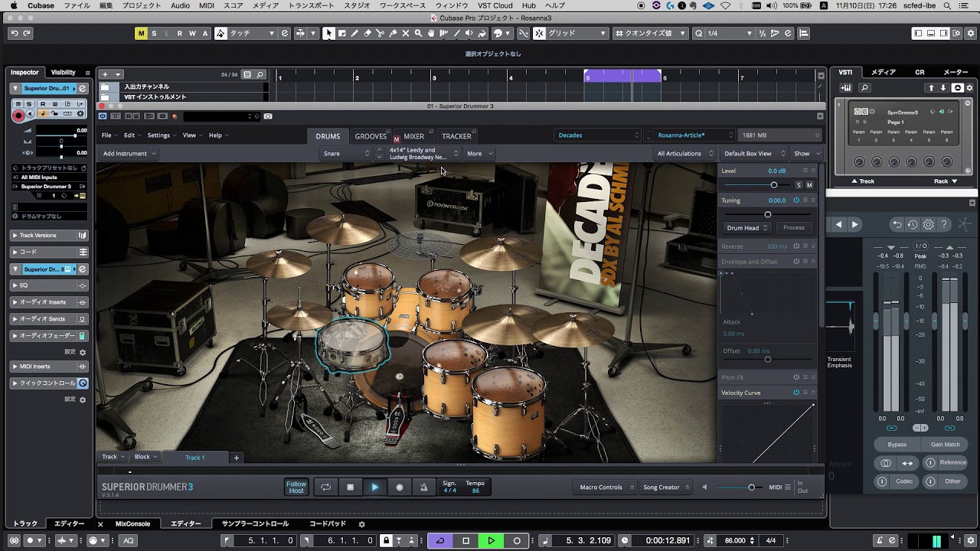
Task: Click the Superior Drummer snapshot camera icon
Action: coord(268,116)
